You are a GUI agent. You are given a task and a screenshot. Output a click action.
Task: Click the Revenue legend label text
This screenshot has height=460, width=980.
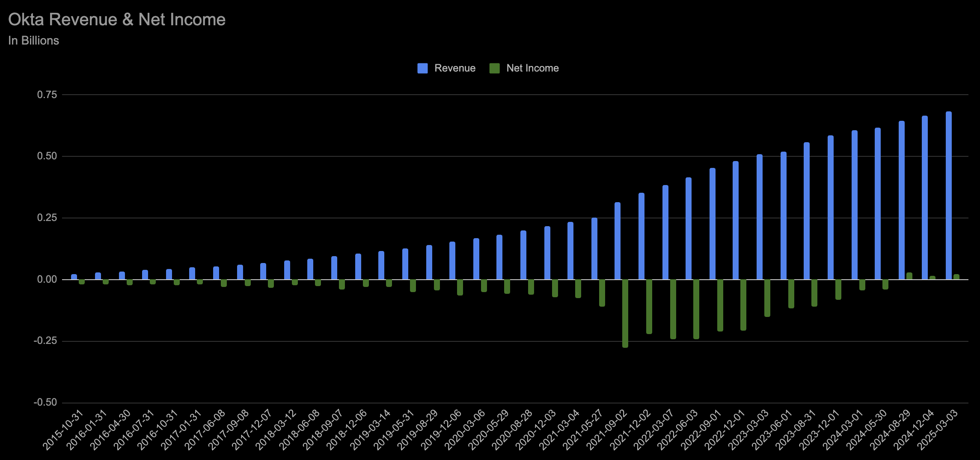454,68
